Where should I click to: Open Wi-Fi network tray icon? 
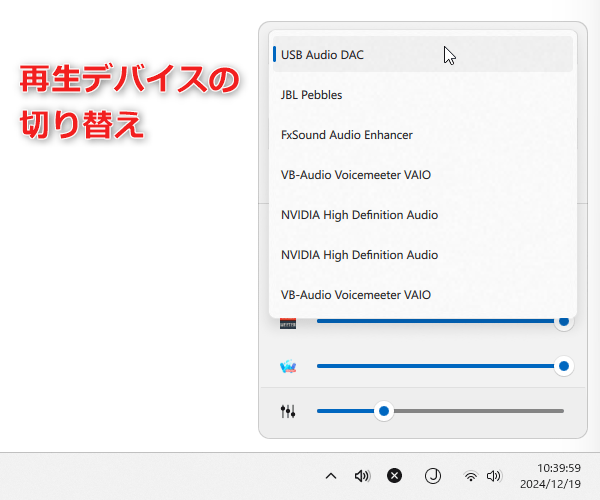tap(471, 476)
